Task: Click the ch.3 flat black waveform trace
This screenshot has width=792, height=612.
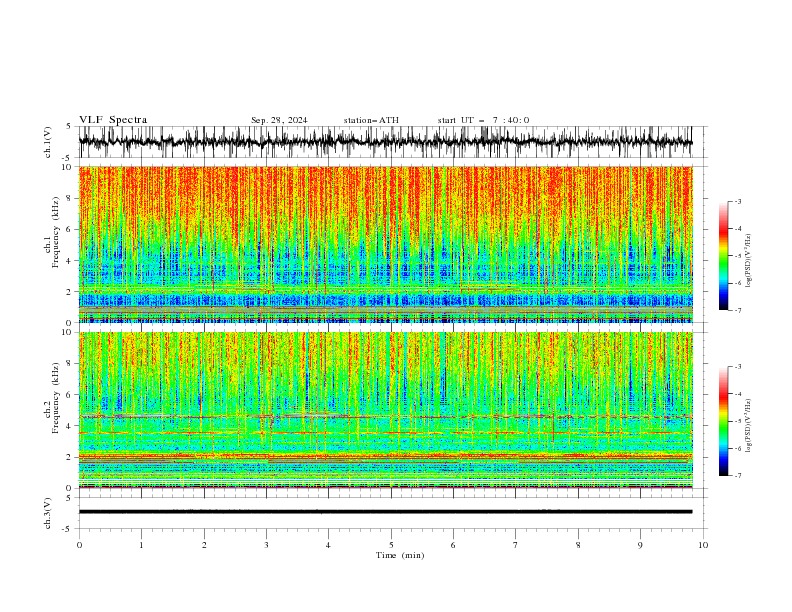Action: pyautogui.click(x=385, y=512)
